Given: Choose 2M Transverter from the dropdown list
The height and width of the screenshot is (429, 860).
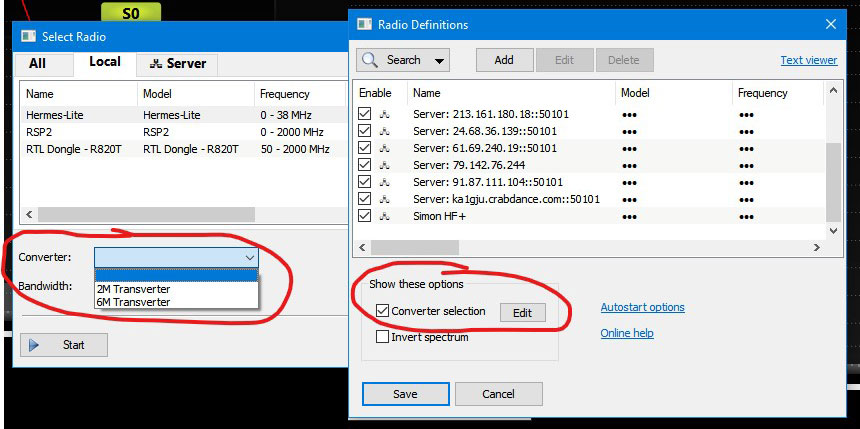Looking at the screenshot, I should [133, 289].
